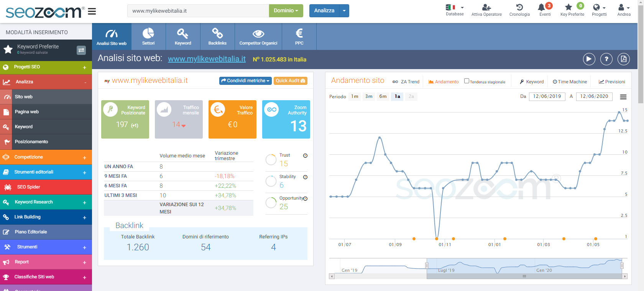Switch to the PPC tab
This screenshot has width=644, height=291.
point(299,36)
